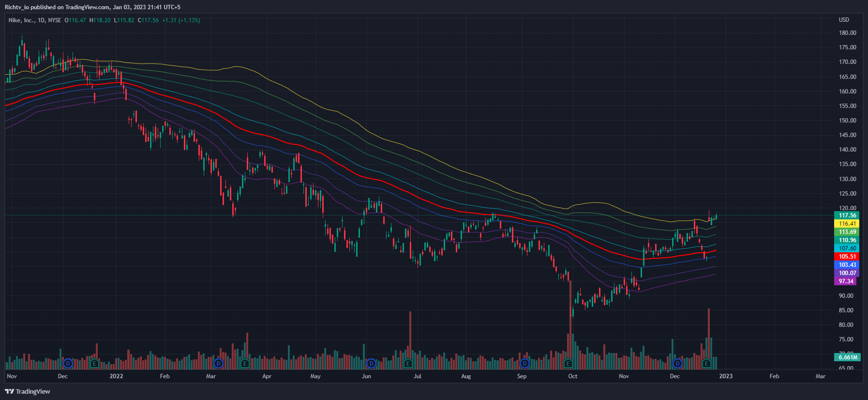
Task: Click the 1D interval label in legend
Action: pos(41,20)
